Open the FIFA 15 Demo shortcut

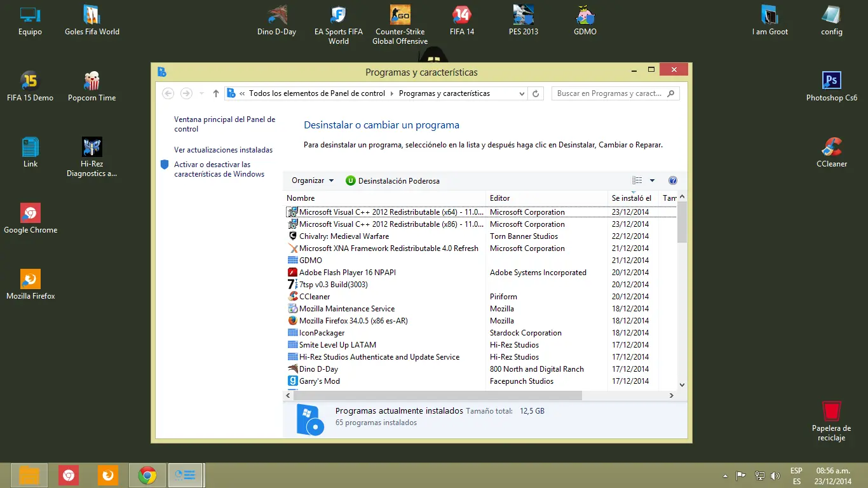coord(30,86)
